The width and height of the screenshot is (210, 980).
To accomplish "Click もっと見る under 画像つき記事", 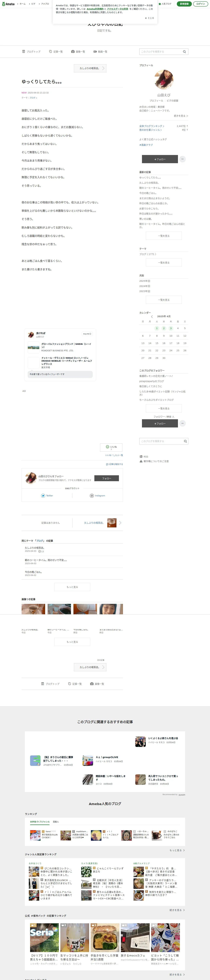I will tap(72, 642).
